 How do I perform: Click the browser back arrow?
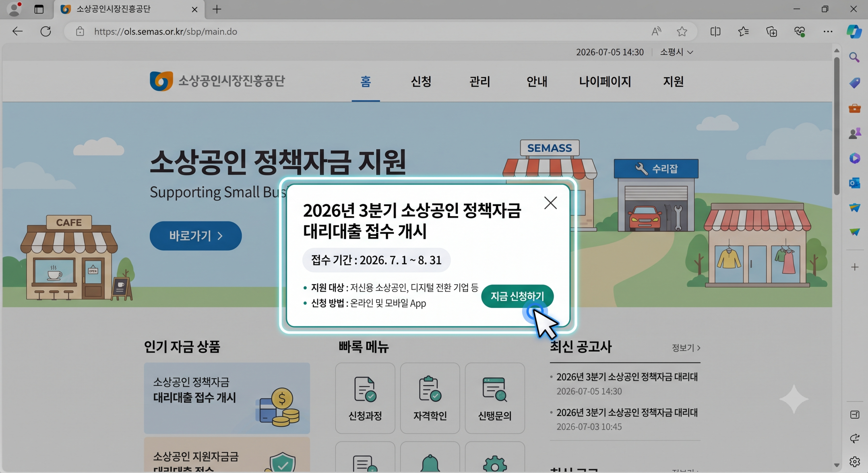(17, 32)
